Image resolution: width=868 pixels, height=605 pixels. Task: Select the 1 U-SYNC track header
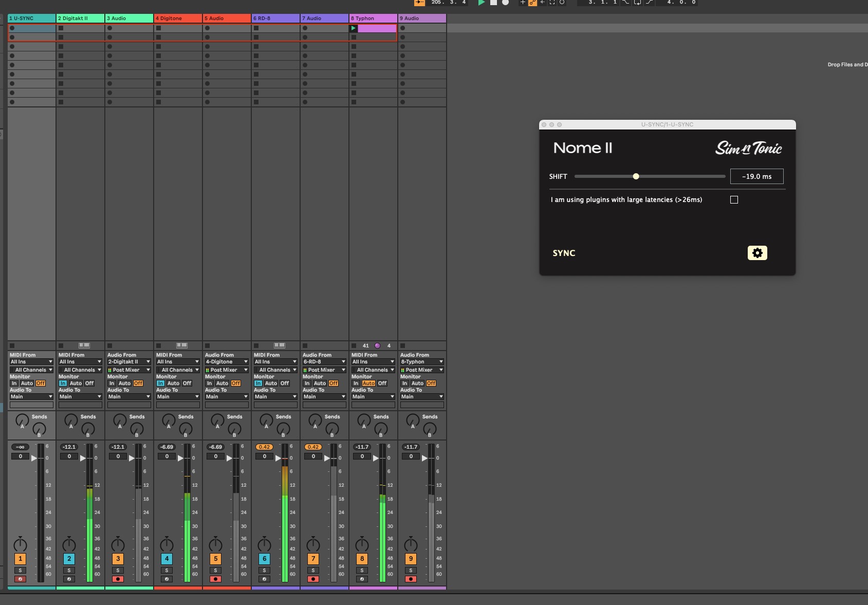(31, 19)
